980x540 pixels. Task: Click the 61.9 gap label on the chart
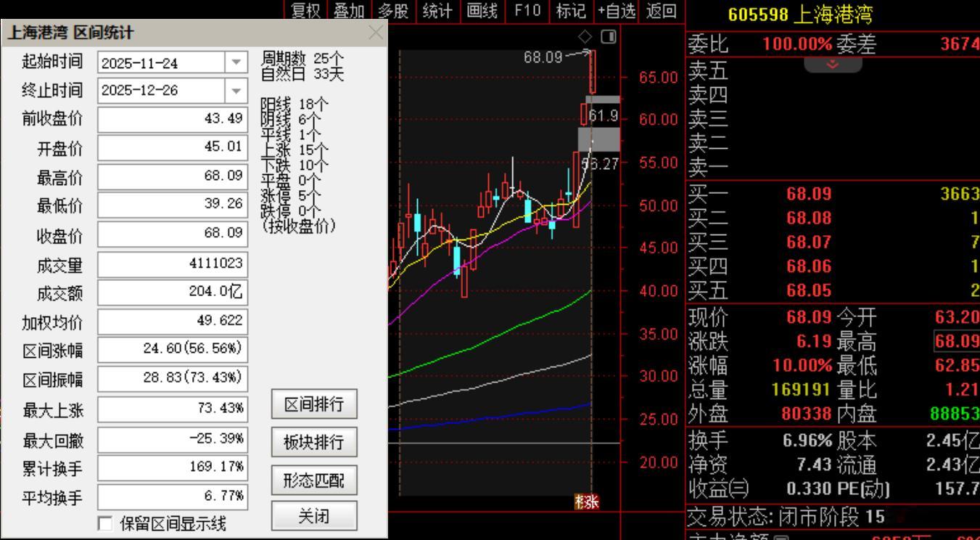point(603,115)
